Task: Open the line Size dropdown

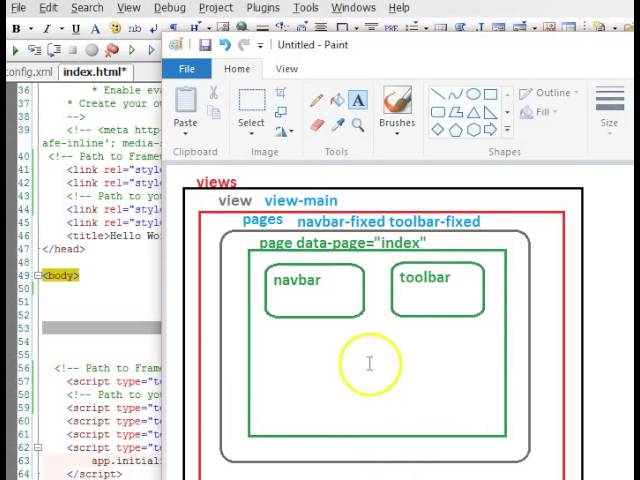Action: tap(609, 110)
